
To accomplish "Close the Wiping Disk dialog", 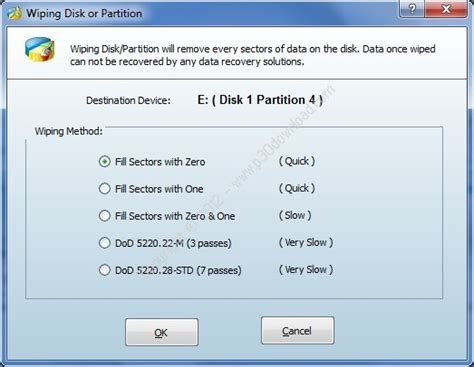I will pos(446,9).
